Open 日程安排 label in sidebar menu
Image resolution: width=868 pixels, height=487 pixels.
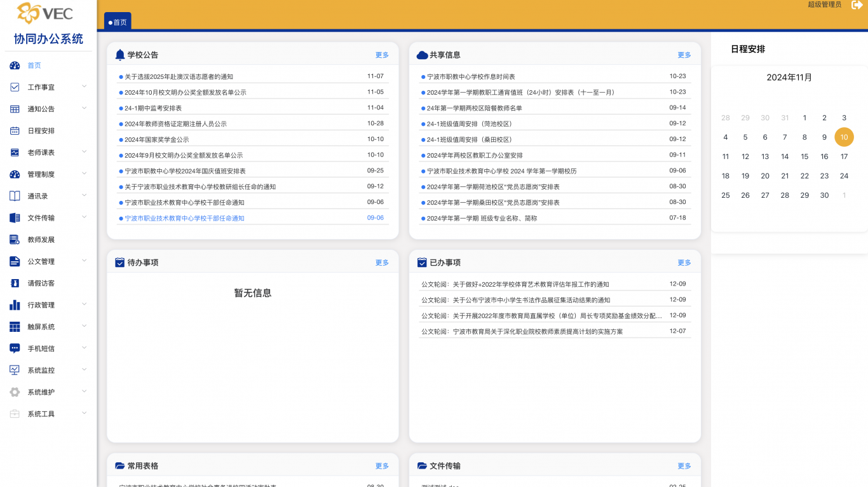(x=41, y=131)
